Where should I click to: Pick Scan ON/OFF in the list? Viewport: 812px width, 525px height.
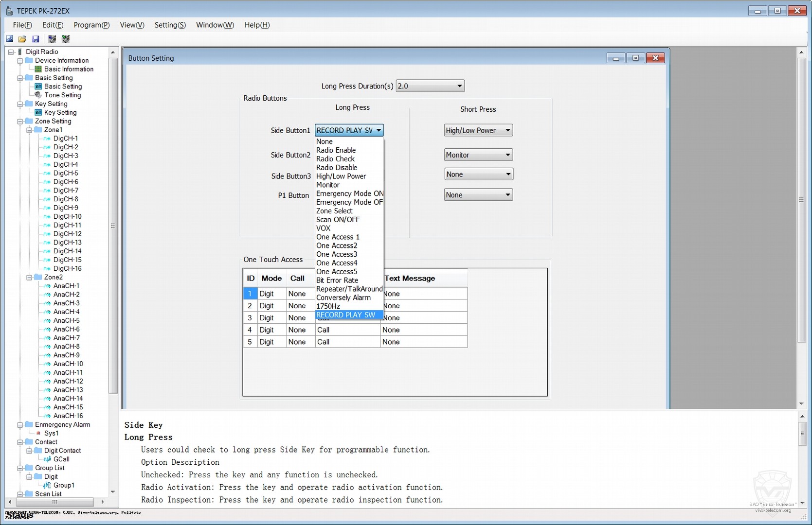click(x=338, y=220)
